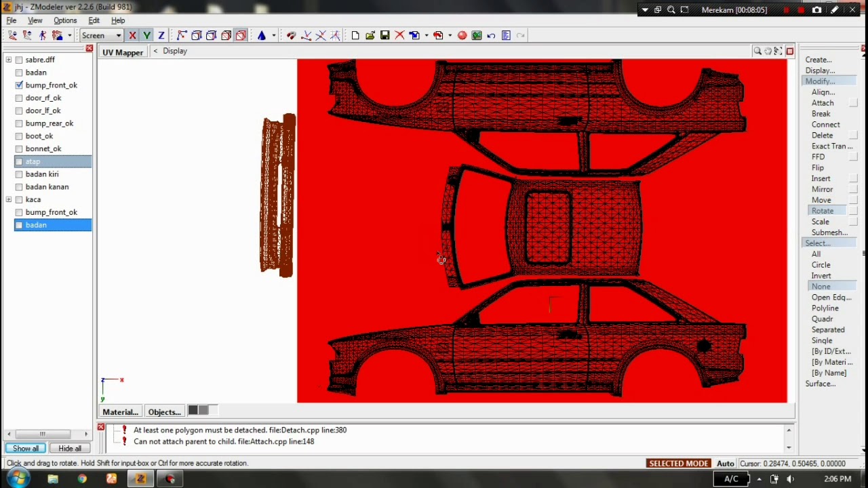Click the New file toolbar icon

pyautogui.click(x=355, y=35)
